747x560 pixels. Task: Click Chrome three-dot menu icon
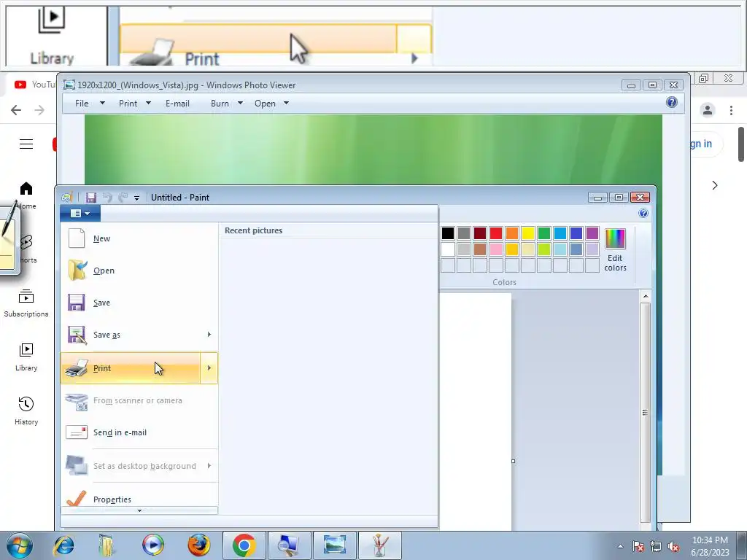731,111
